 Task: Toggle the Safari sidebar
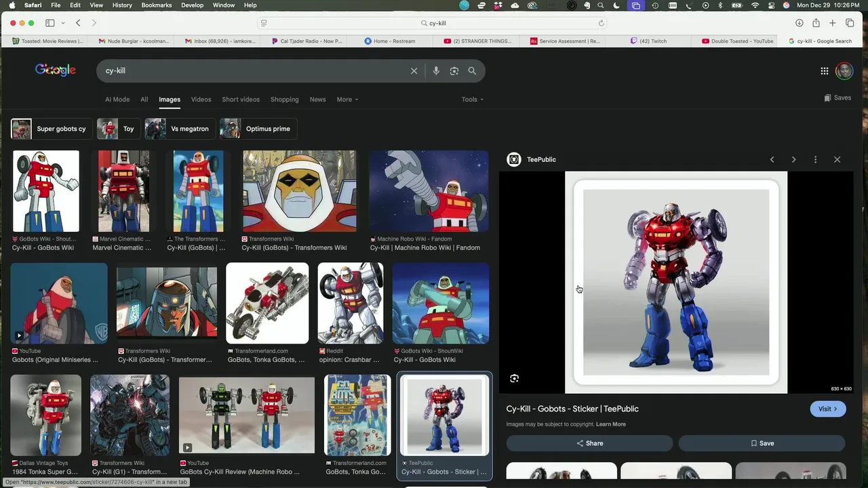pyautogui.click(x=50, y=23)
